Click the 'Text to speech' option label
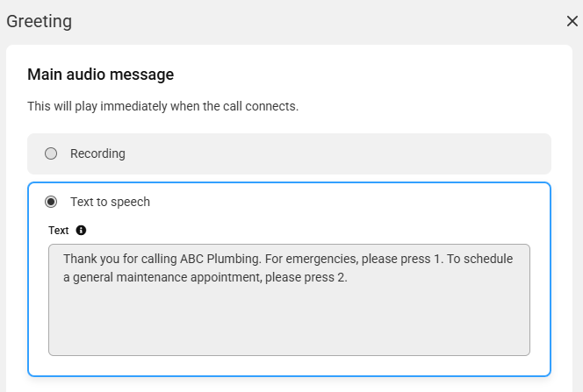 [x=110, y=202]
